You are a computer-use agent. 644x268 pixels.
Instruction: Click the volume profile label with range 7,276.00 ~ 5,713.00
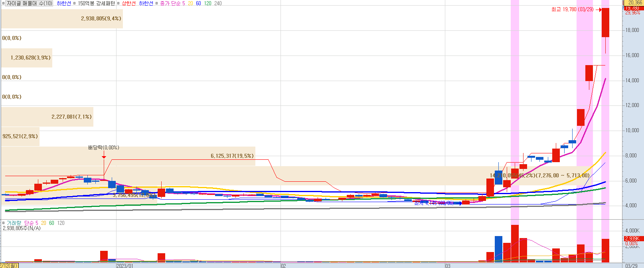pyautogui.click(x=539, y=175)
